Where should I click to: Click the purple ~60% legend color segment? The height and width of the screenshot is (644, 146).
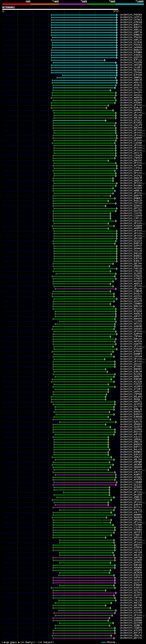[x=73, y=4]
